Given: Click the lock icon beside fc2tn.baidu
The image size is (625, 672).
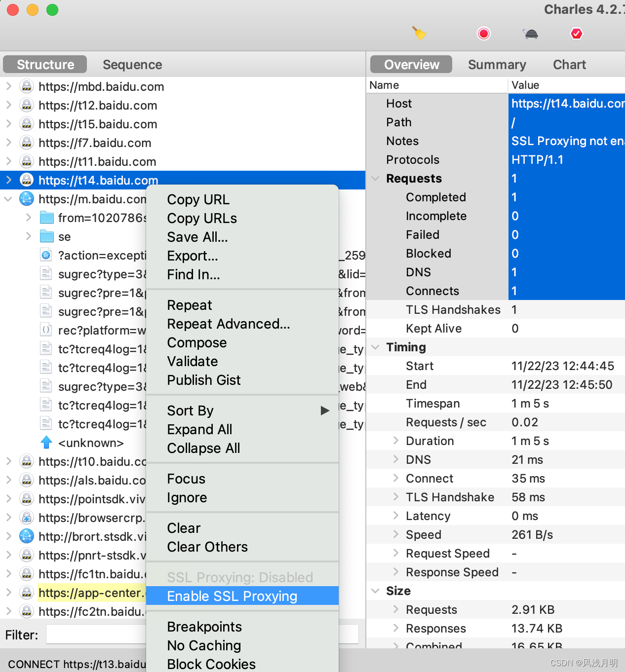Looking at the screenshot, I should pos(27,611).
